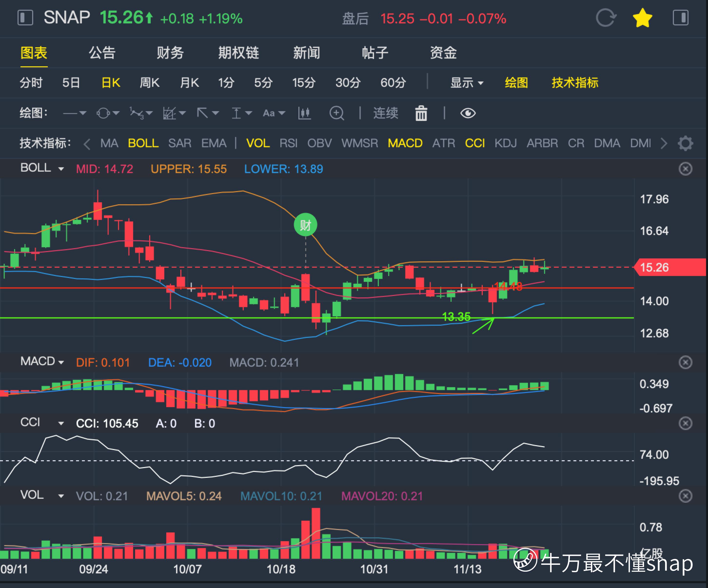
Task: Toggle the yellow favorite star
Action: point(643,18)
